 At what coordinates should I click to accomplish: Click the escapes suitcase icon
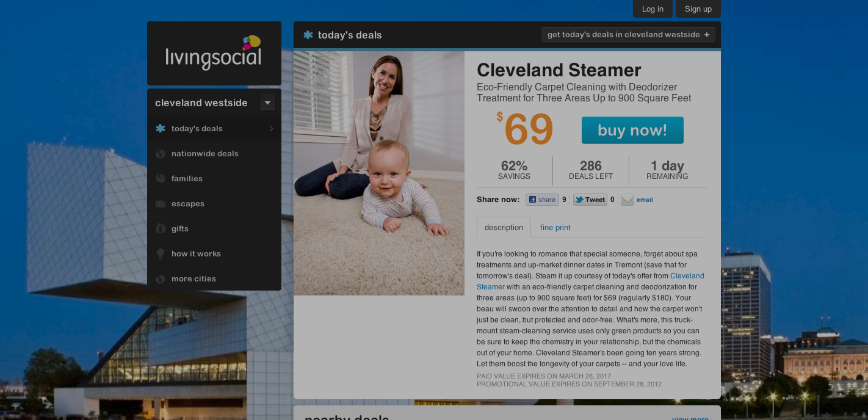pos(161,204)
